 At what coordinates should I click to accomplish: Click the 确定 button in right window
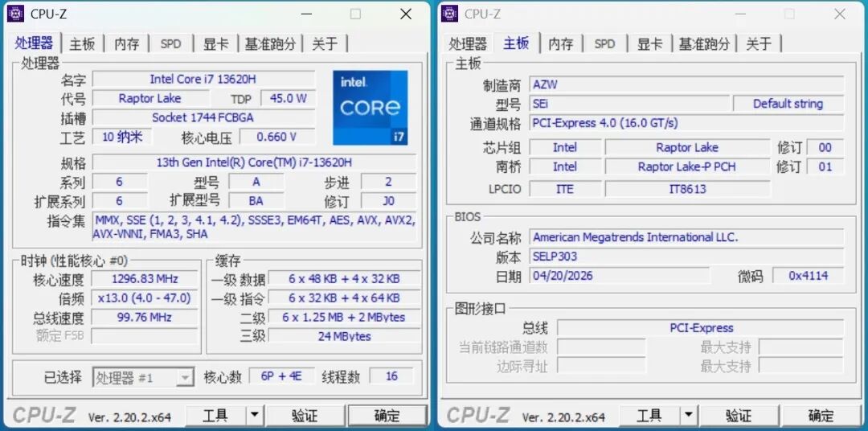(821, 415)
